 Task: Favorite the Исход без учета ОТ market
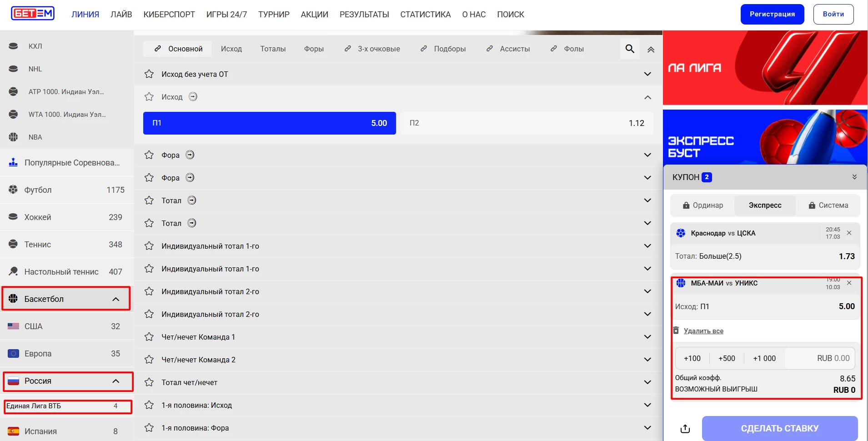149,74
